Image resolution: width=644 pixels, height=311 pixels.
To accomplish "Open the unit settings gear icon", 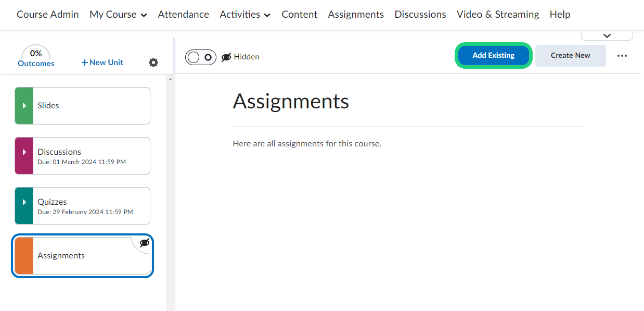I will click(x=153, y=63).
